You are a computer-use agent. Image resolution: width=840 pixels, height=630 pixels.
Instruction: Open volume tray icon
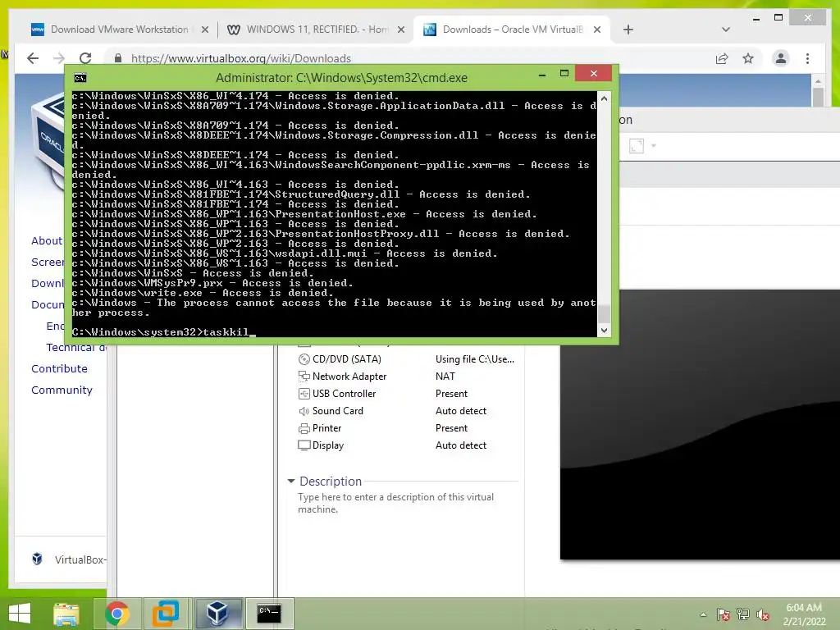[763, 614]
